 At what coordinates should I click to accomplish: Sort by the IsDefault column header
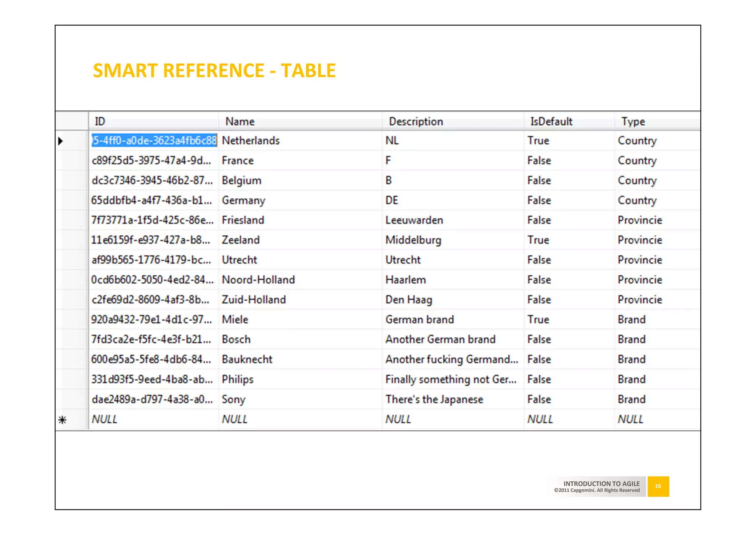click(x=570, y=121)
